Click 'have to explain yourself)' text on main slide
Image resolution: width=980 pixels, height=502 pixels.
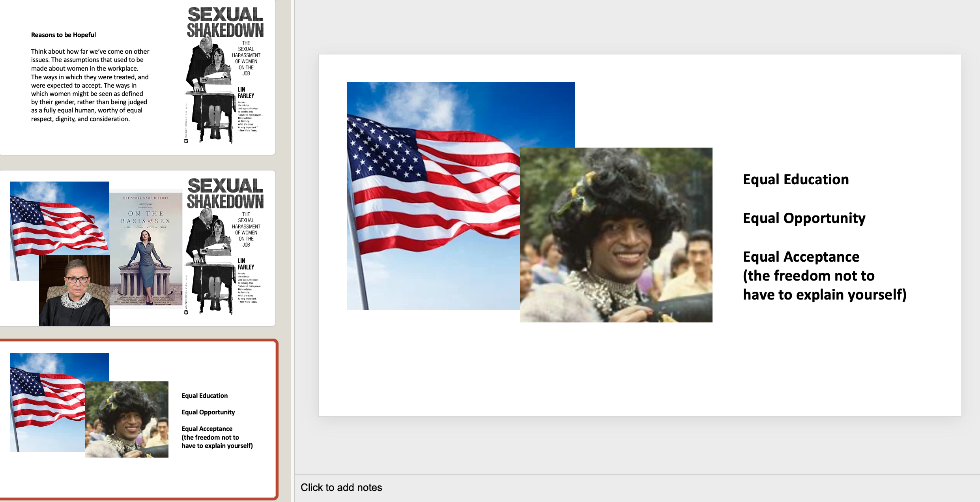(x=824, y=295)
